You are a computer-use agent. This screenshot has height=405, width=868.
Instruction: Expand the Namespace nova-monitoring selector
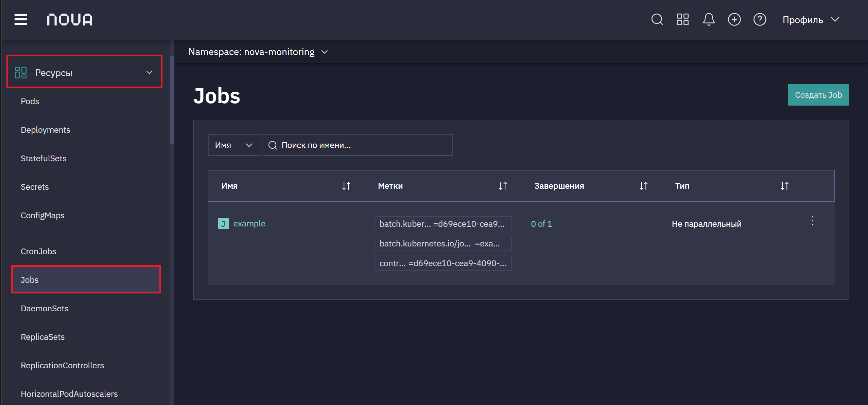pos(258,52)
